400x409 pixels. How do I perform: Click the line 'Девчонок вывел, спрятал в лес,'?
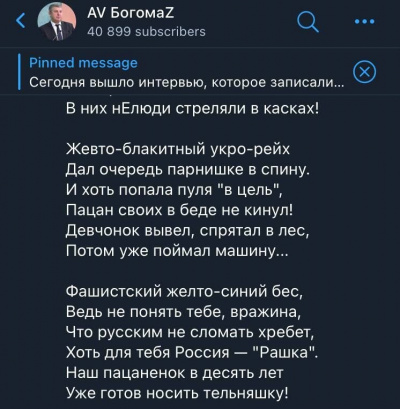coord(188,231)
